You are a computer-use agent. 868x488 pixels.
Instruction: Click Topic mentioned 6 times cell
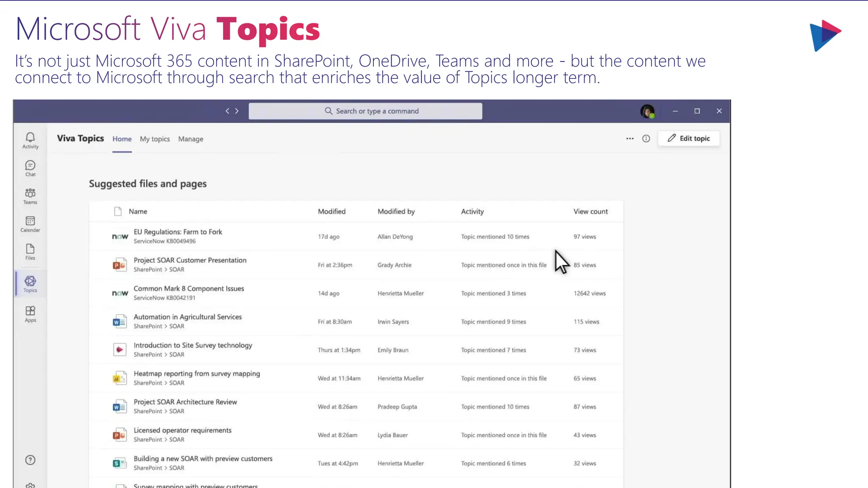coord(493,463)
